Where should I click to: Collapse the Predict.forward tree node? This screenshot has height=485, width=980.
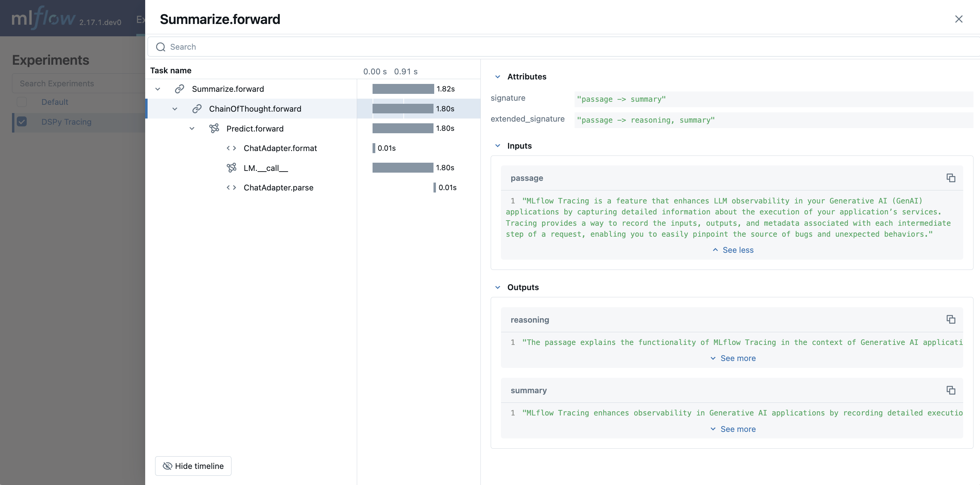tap(192, 129)
